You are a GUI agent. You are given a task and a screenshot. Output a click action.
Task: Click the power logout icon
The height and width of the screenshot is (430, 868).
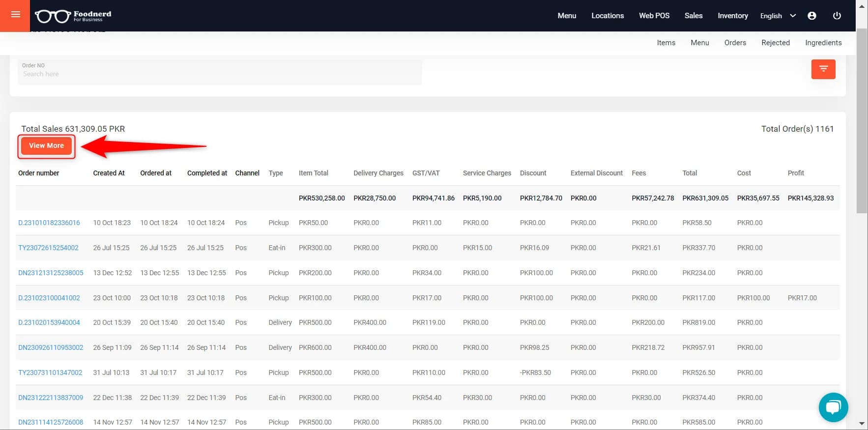click(x=837, y=16)
